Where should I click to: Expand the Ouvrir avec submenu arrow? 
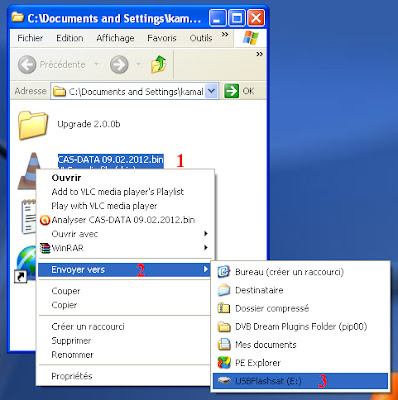206,234
